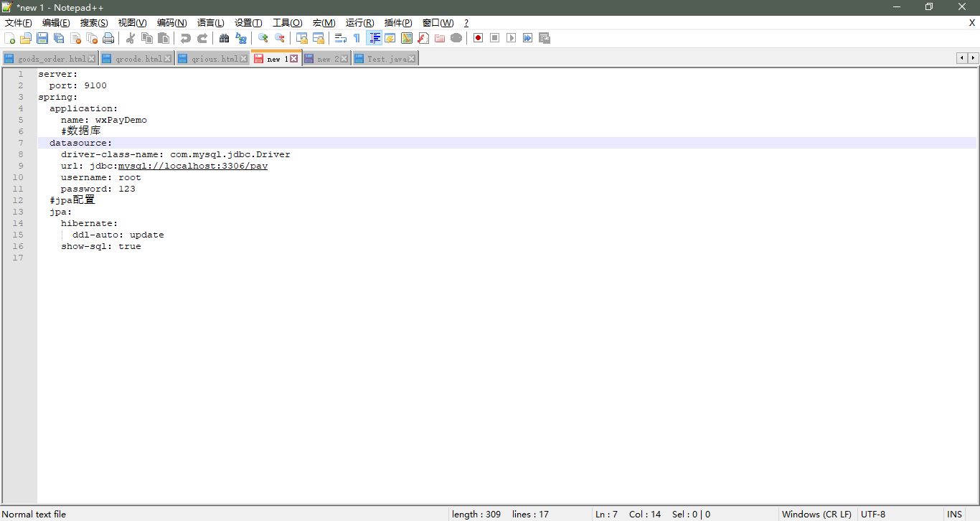Click UTF-8 encoding in status bar
The height and width of the screenshot is (521, 980).
pyautogui.click(x=873, y=514)
